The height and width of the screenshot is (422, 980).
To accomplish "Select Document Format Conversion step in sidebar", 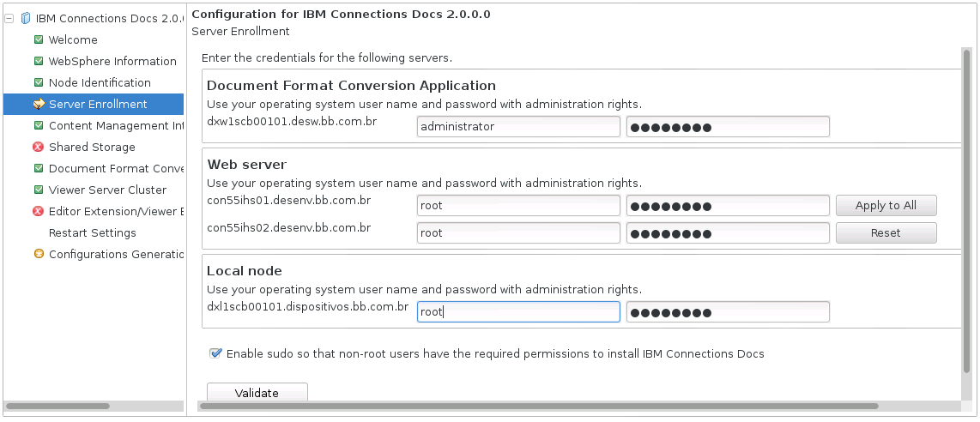I will click(x=116, y=169).
